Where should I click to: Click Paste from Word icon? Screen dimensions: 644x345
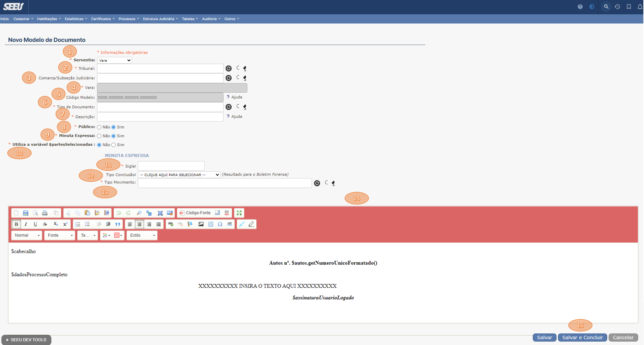[x=107, y=213]
